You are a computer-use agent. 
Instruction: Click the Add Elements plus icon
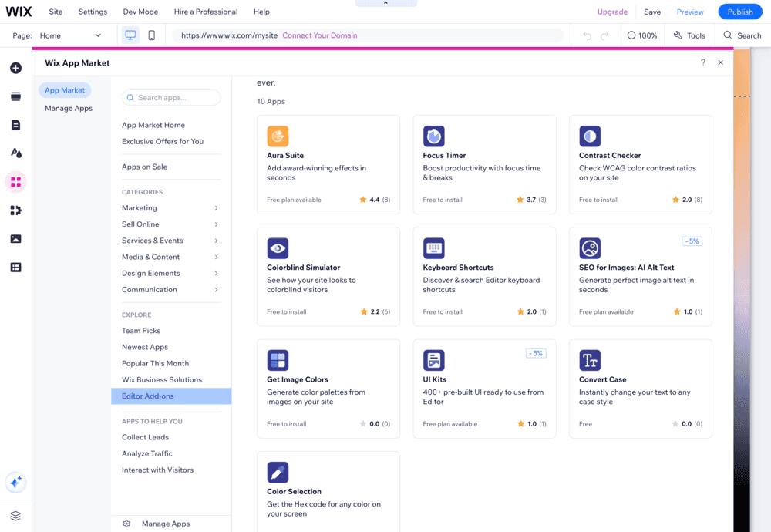click(15, 68)
